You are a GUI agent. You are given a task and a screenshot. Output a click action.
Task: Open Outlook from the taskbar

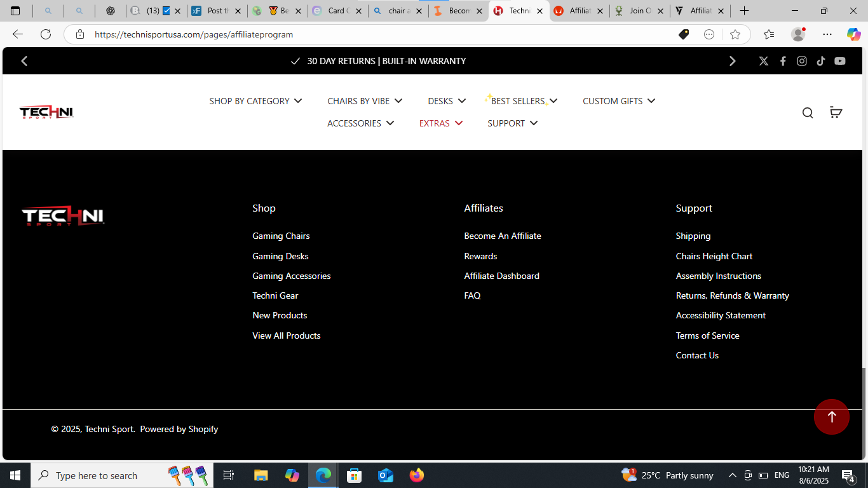pos(386,475)
